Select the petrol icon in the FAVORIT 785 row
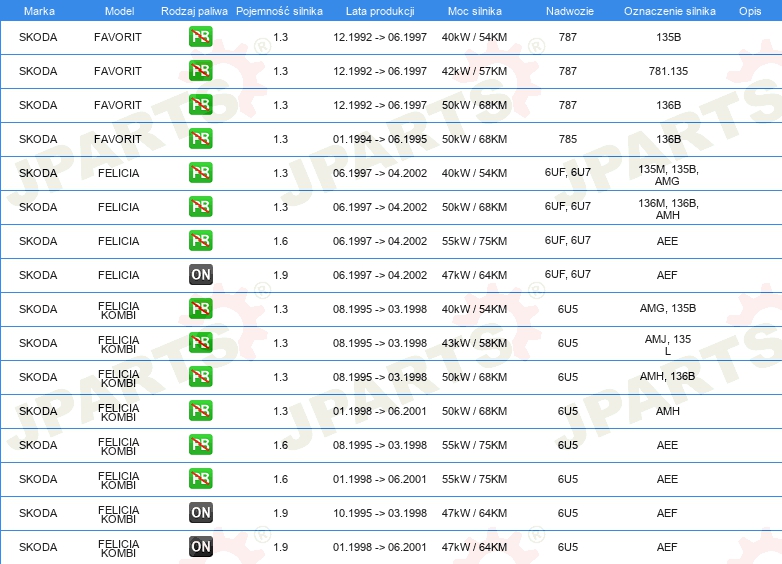The image size is (782, 564). pyautogui.click(x=200, y=139)
